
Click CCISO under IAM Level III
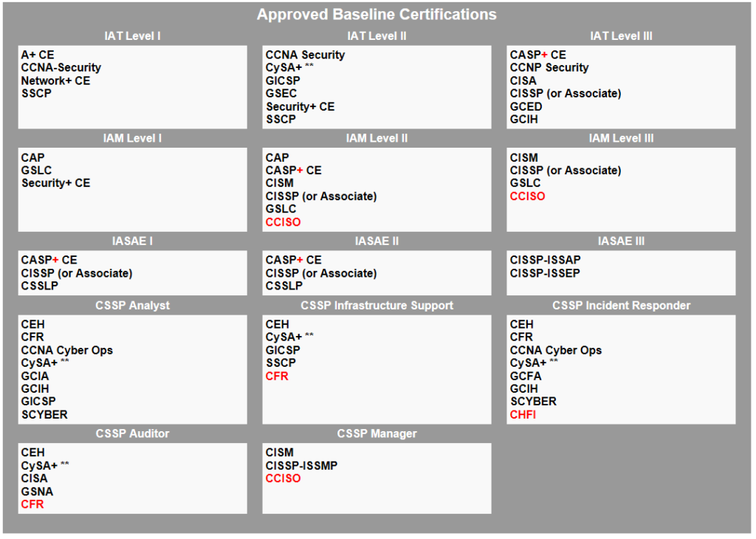pos(527,196)
